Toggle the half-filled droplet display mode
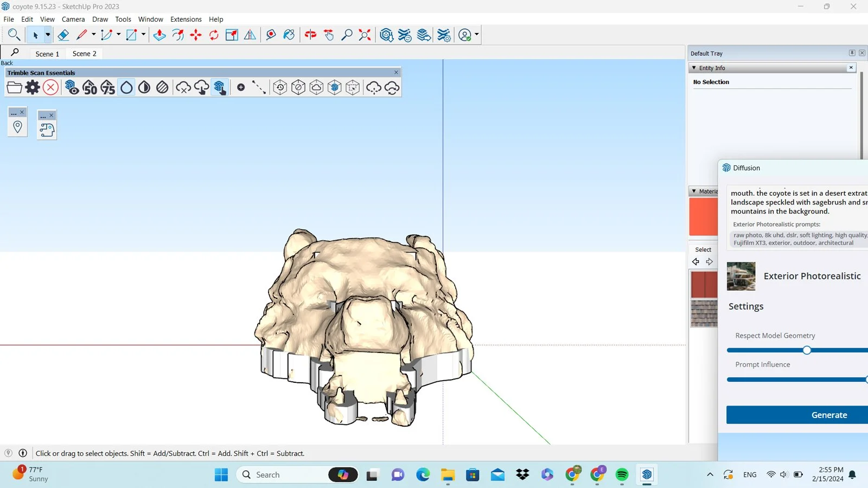This screenshot has width=868, height=488. (x=144, y=87)
